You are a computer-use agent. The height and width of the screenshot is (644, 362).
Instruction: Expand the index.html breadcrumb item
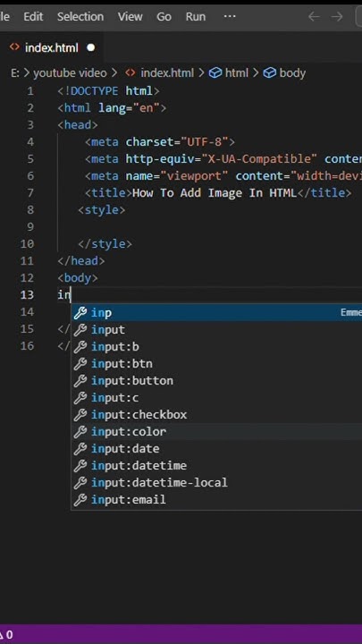point(167,73)
